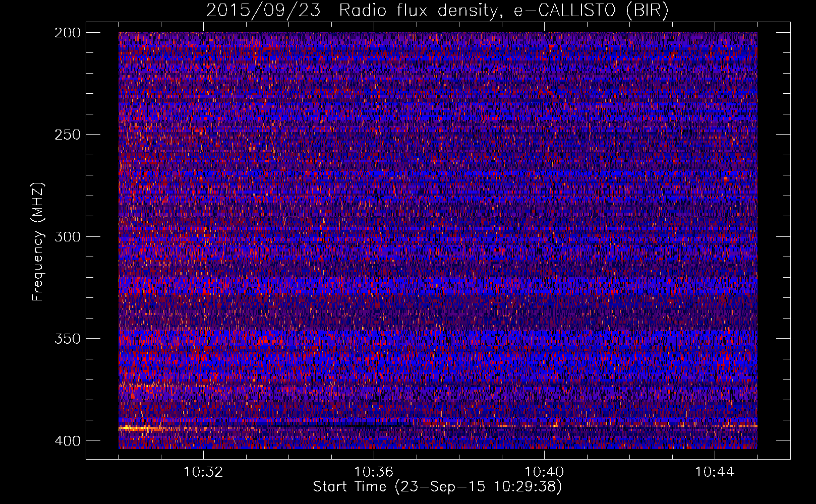Click the 200 frequency tick label
The width and height of the screenshot is (816, 504).
[x=67, y=33]
